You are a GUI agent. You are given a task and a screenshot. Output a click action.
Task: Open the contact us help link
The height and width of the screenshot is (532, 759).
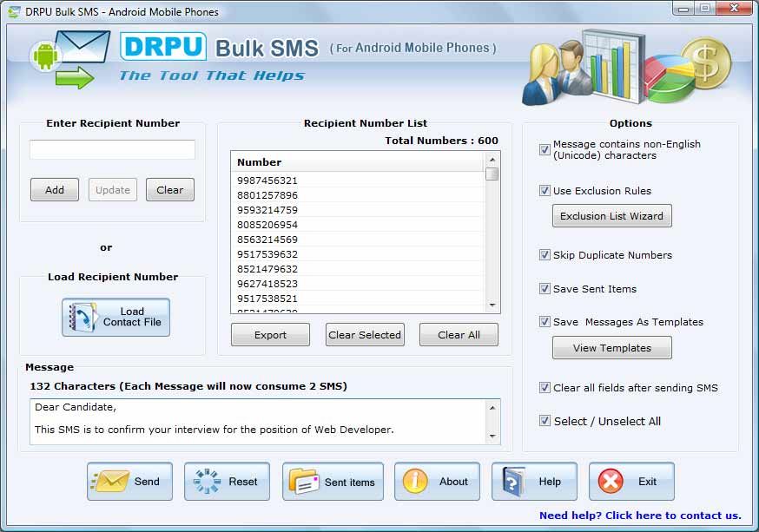640,516
